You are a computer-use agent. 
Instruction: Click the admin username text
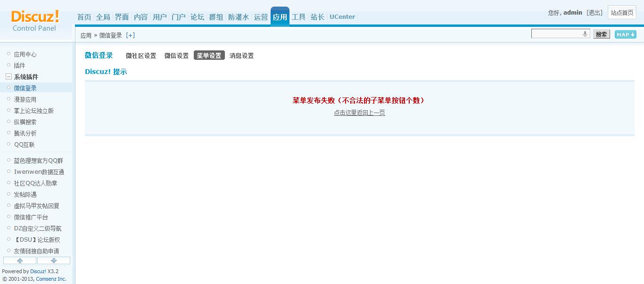(573, 13)
